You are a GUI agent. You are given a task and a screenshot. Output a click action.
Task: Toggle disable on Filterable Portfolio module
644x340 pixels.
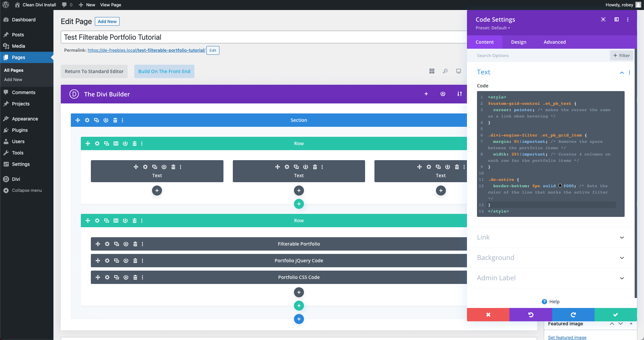point(126,244)
